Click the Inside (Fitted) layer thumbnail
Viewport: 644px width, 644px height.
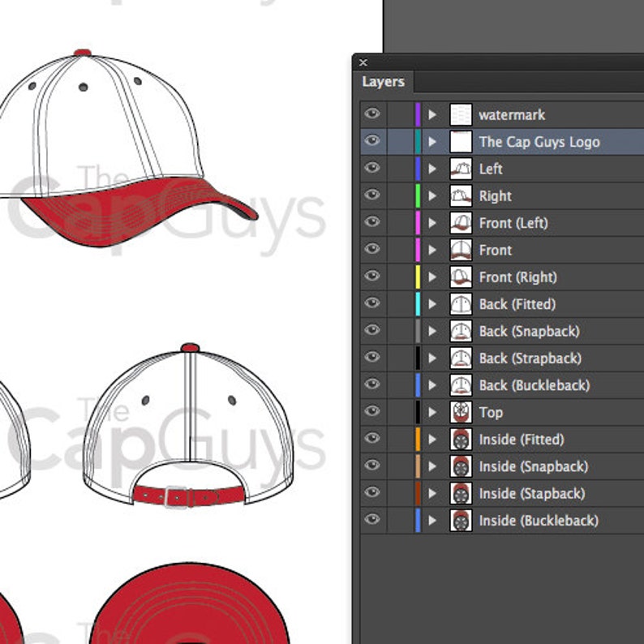click(461, 440)
